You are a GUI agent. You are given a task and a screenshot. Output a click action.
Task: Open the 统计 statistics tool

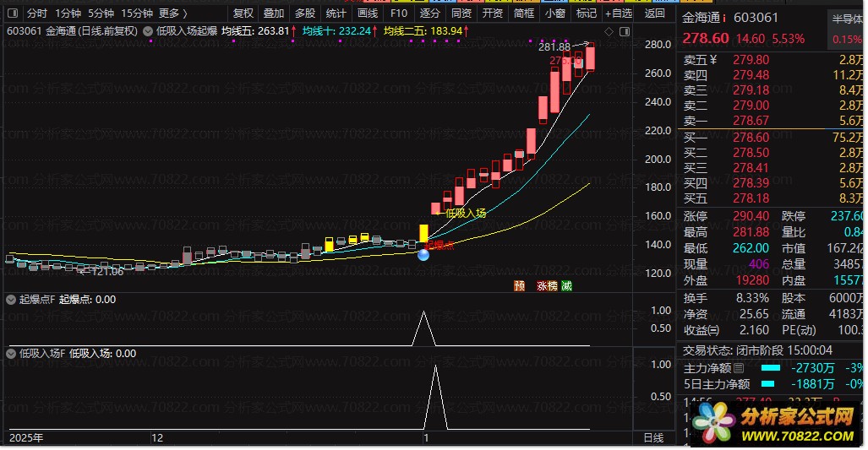[x=336, y=13]
